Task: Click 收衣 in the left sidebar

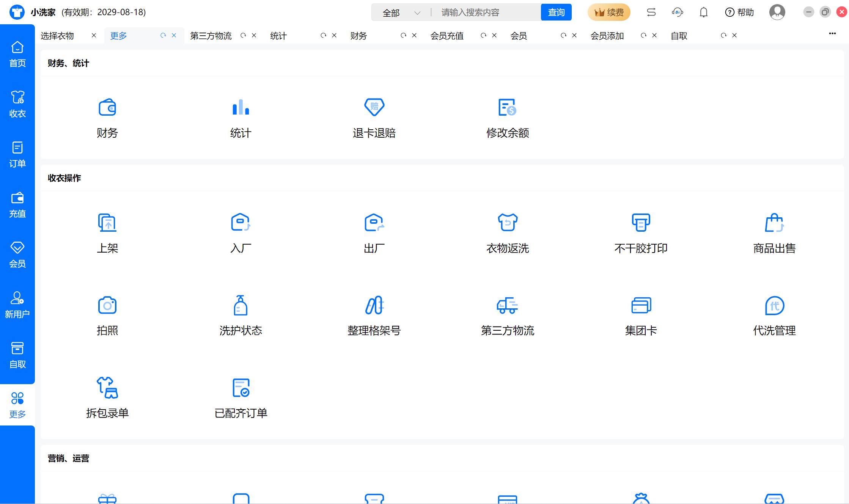Action: pos(17,104)
